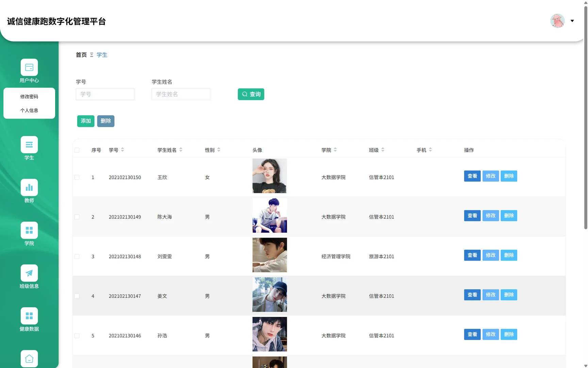Open 个人信息 menu item
The height and width of the screenshot is (368, 588).
(x=29, y=110)
